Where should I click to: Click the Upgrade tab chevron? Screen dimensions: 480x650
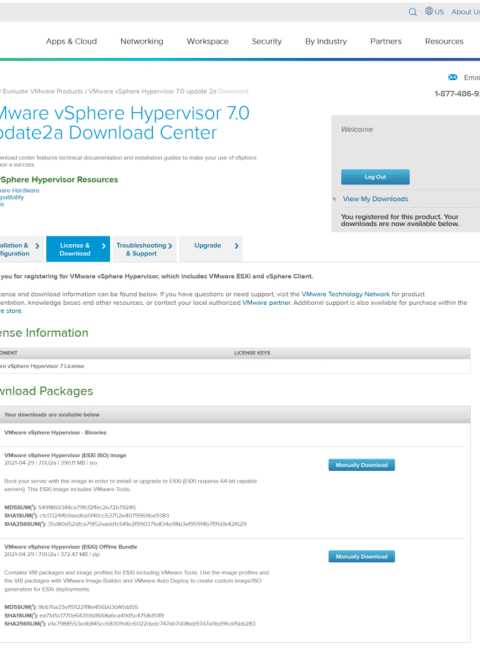[x=237, y=246]
